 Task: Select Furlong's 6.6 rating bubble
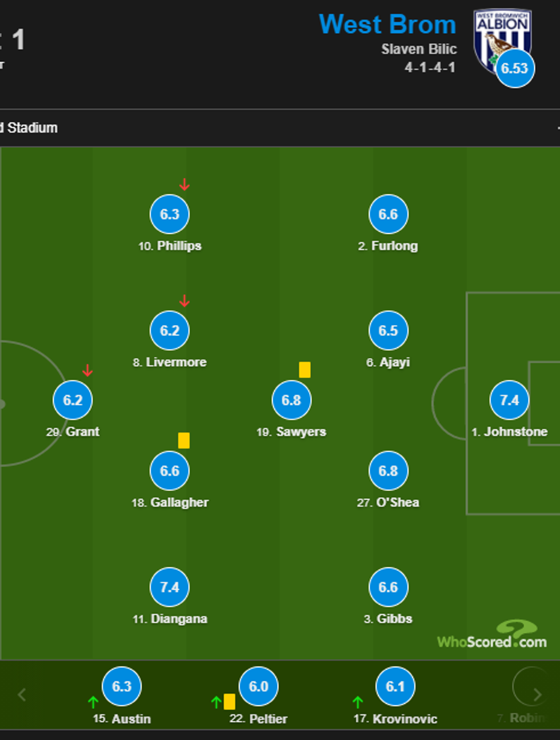388,214
